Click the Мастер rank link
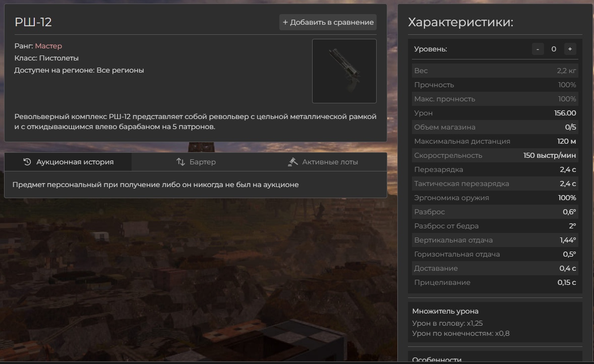The height and width of the screenshot is (364, 594). pyautogui.click(x=48, y=46)
